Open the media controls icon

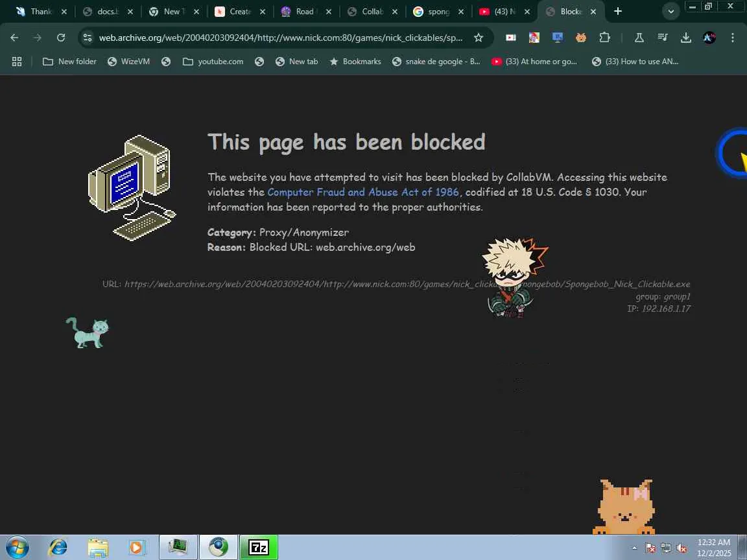point(662,38)
